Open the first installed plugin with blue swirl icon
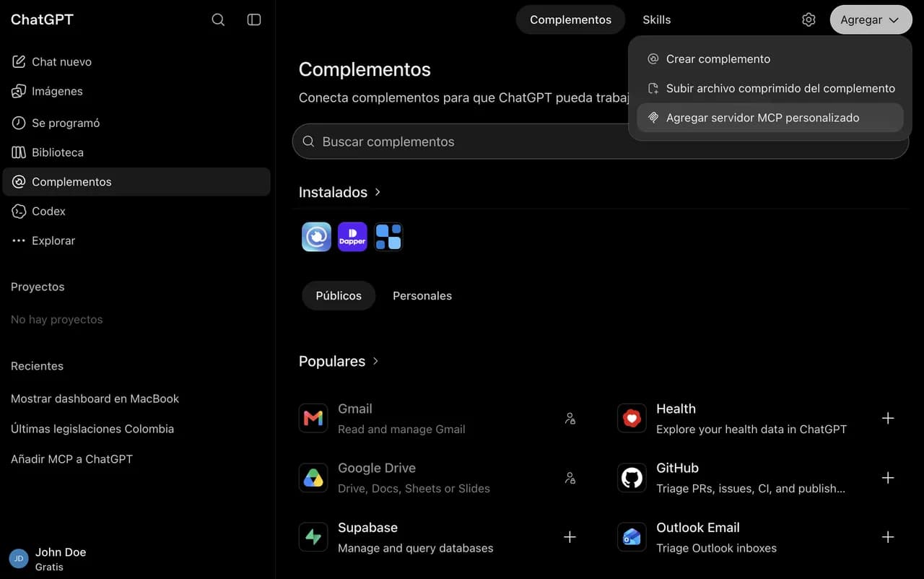The height and width of the screenshot is (579, 924). click(316, 237)
